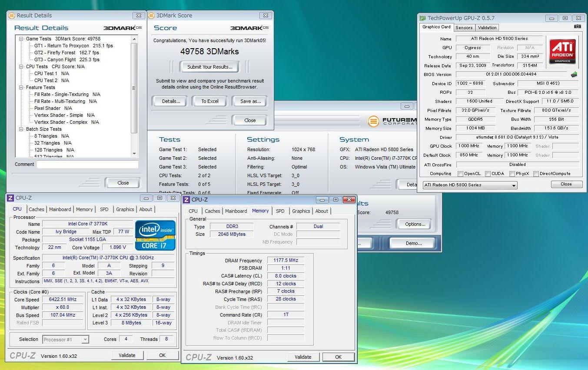Click the scrollbar down arrow in Result Details

(134, 153)
